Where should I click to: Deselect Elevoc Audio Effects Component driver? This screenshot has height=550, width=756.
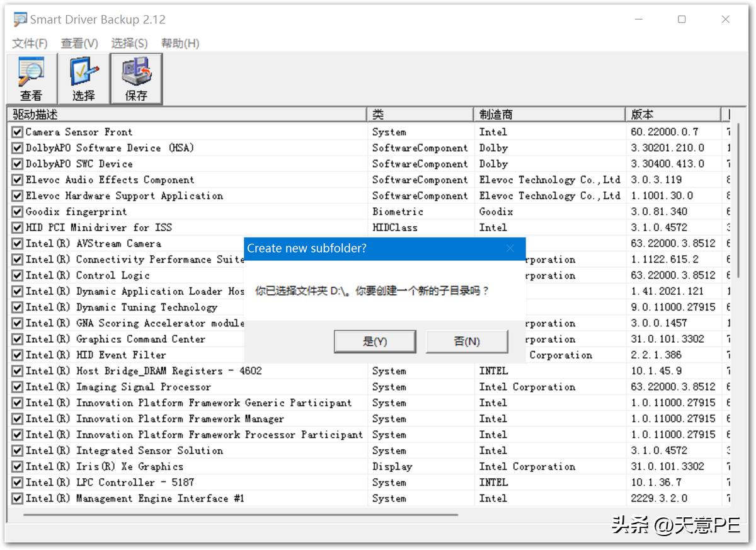point(16,180)
